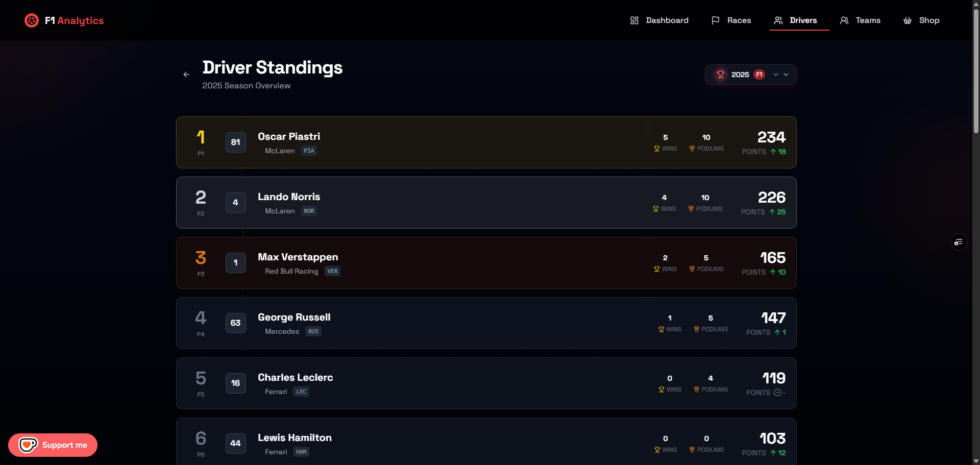Click the back arrow beside Driver Standings
The image size is (980, 465).
click(x=186, y=75)
